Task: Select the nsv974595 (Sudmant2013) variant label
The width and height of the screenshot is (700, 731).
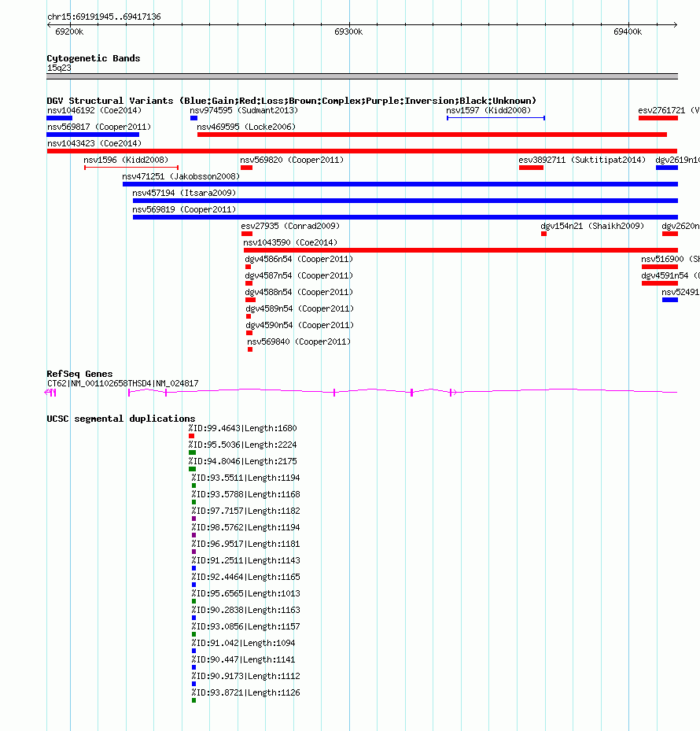Action: click(x=244, y=110)
